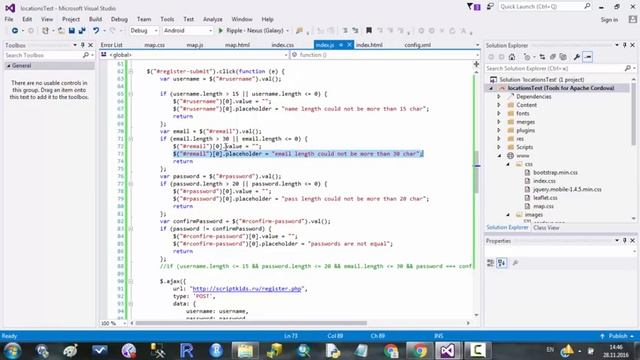640x360 pixels.
Task: Click the Visual Studio taskbar icon
Action: click(x=447, y=351)
